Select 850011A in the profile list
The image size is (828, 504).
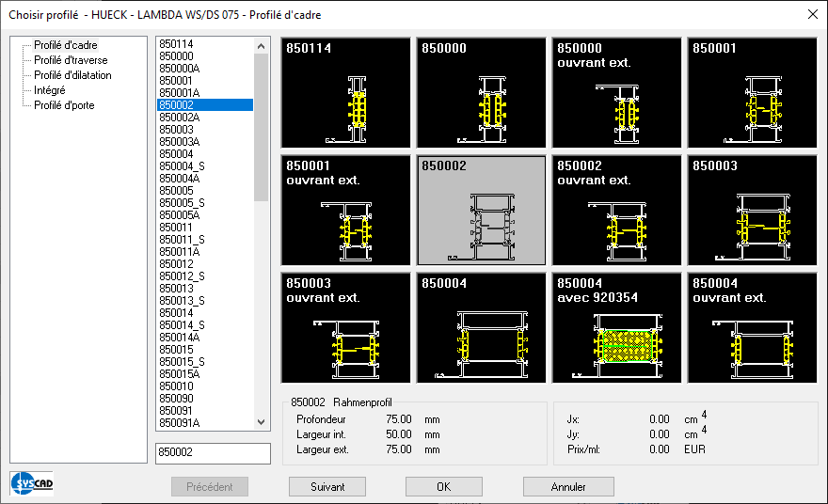pos(205,252)
